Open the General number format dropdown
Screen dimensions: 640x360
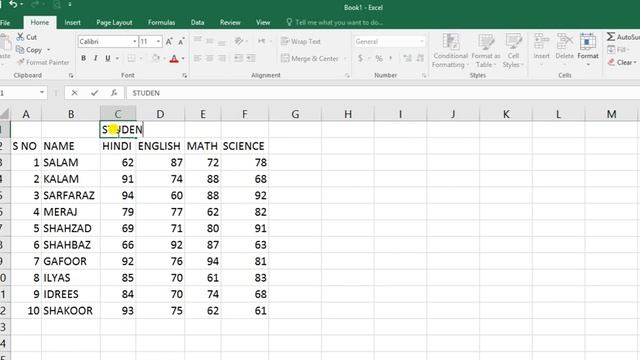click(421, 42)
